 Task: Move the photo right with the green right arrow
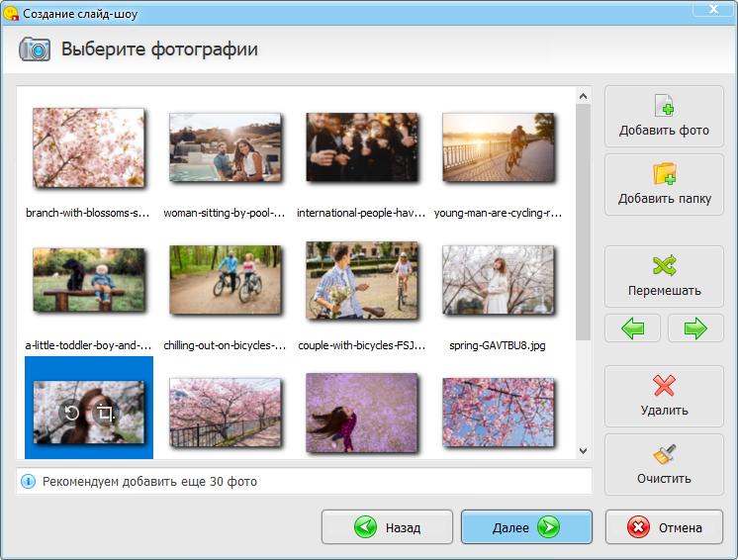coord(695,328)
